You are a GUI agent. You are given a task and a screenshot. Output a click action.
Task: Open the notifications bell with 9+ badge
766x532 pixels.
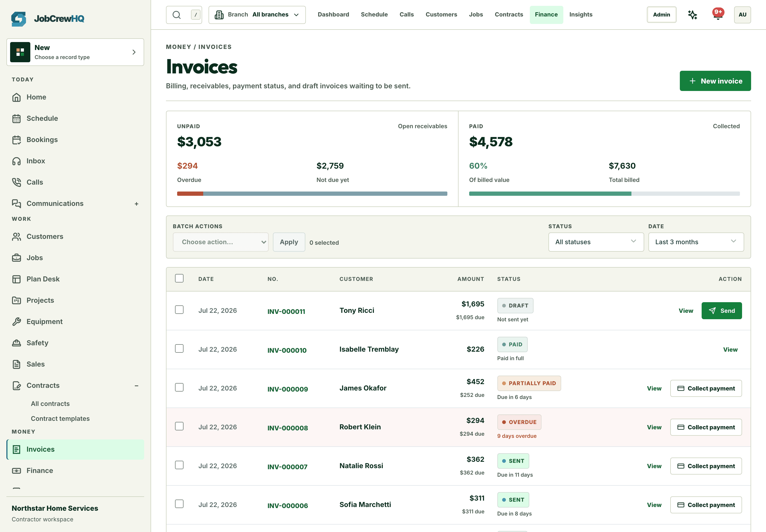coord(718,15)
